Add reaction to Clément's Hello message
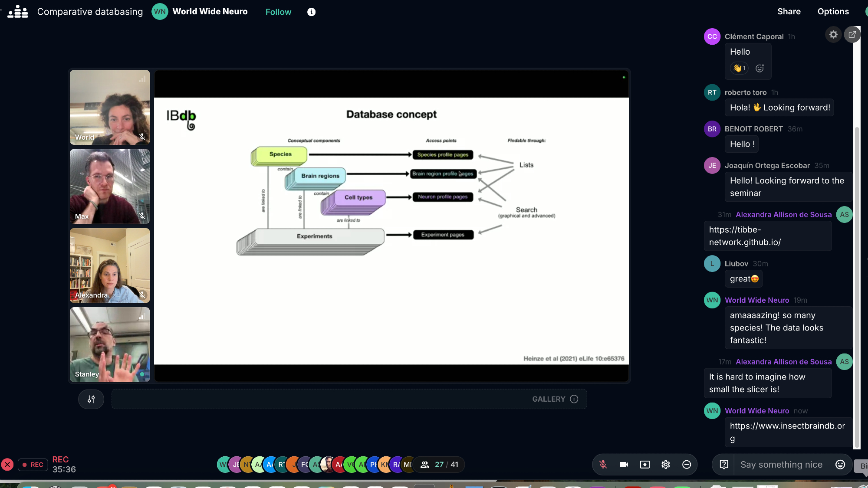 (759, 68)
